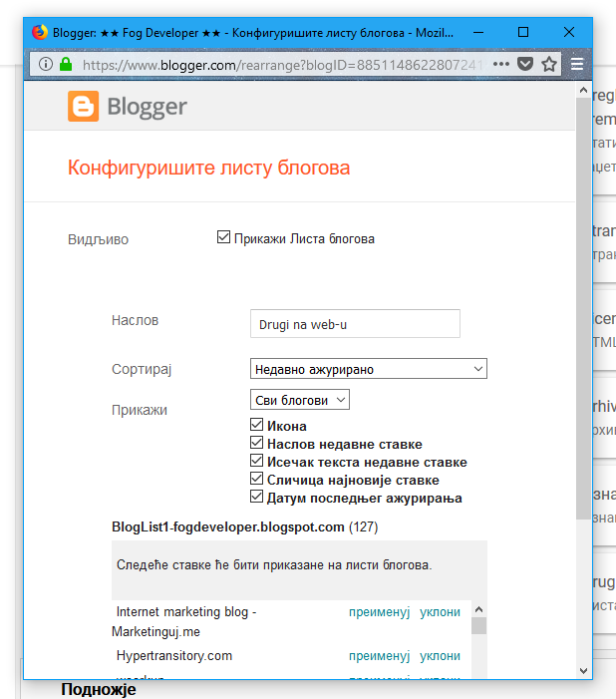Maximize the Firefox popup window

[523, 32]
